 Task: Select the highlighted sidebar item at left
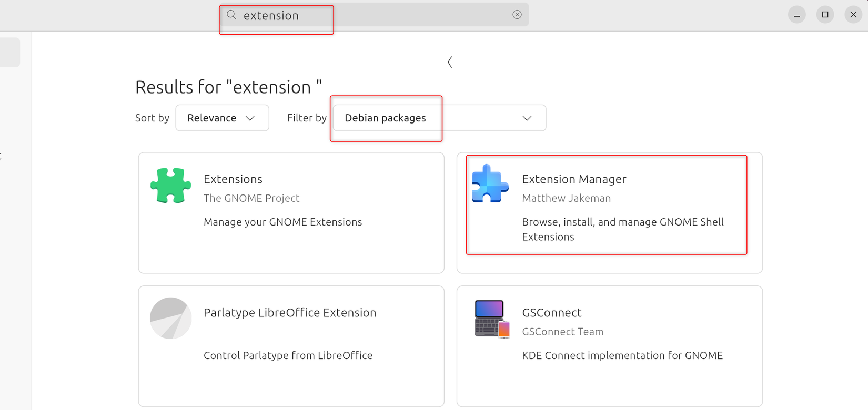point(9,53)
